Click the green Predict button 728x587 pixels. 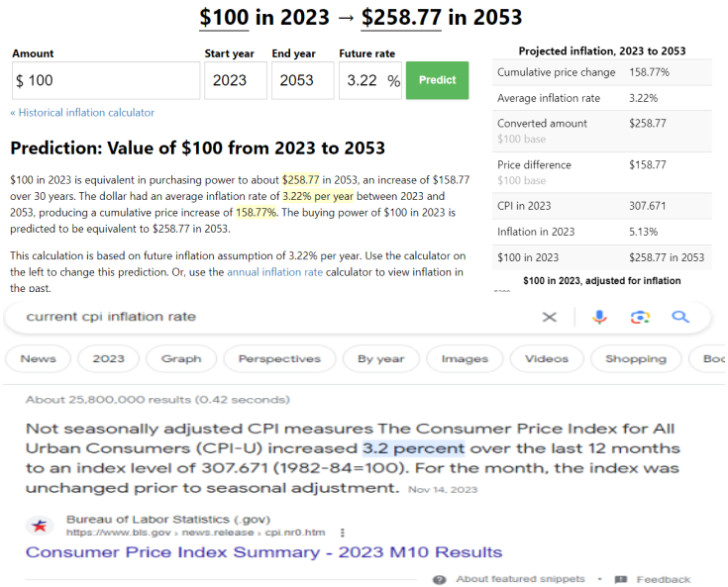coord(437,80)
